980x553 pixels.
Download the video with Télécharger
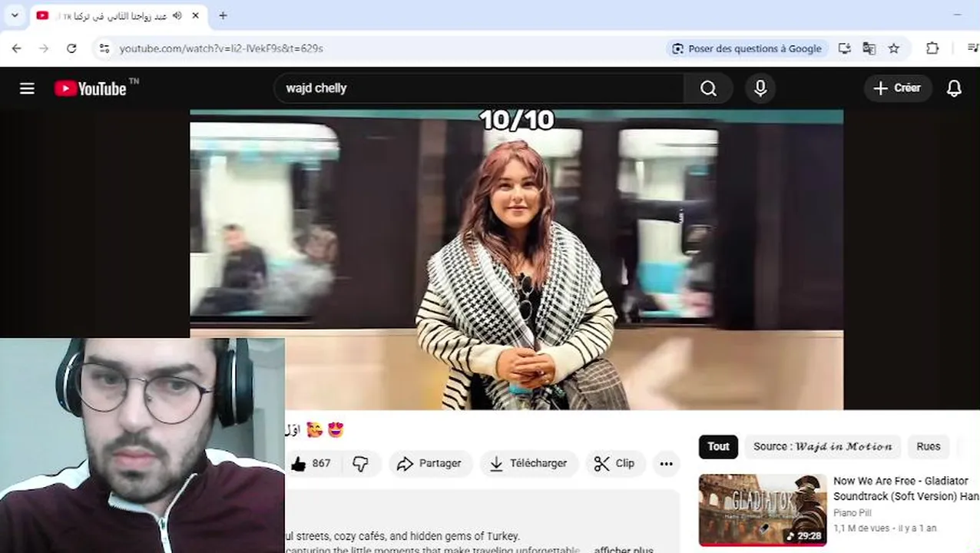point(529,463)
